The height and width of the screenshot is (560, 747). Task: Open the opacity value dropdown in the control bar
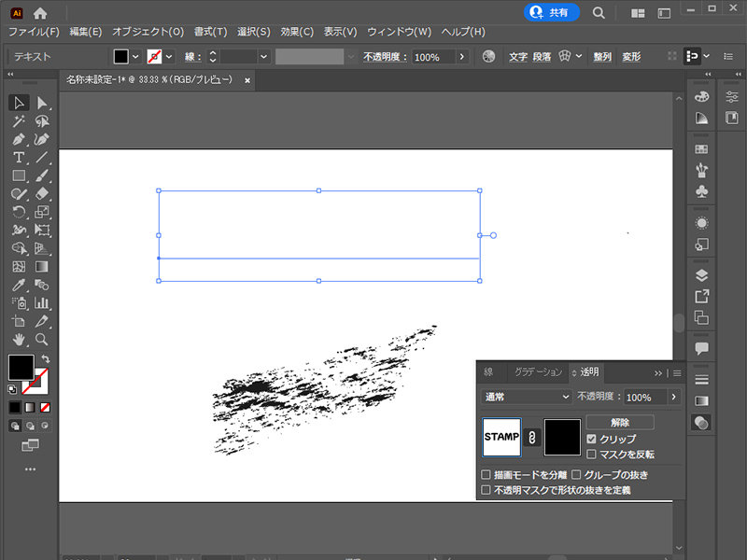[464, 55]
